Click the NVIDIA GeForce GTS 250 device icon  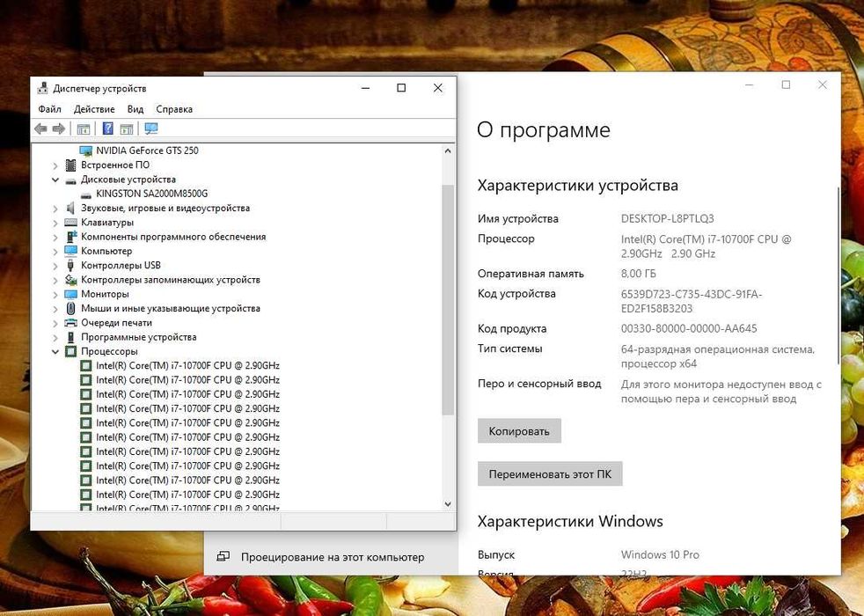pos(85,150)
